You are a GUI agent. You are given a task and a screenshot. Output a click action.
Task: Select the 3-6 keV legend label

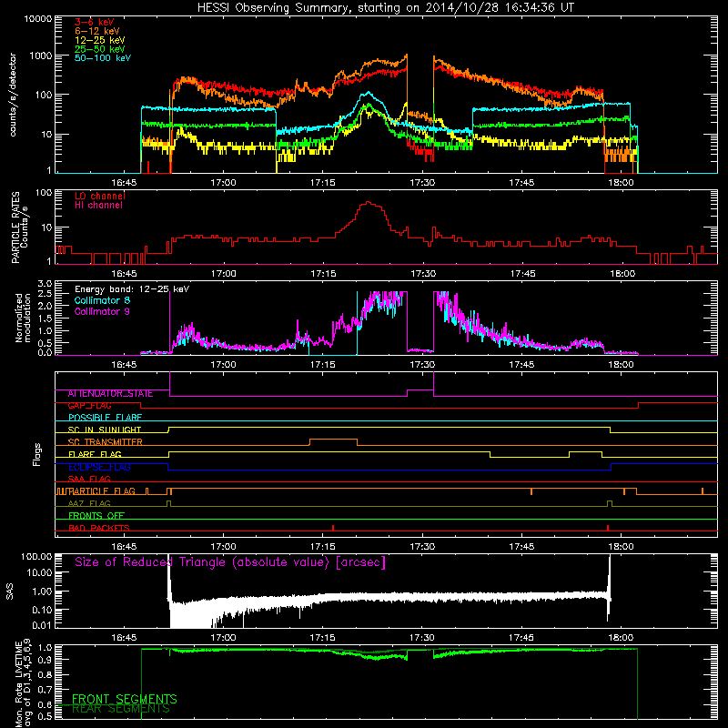click(x=95, y=22)
